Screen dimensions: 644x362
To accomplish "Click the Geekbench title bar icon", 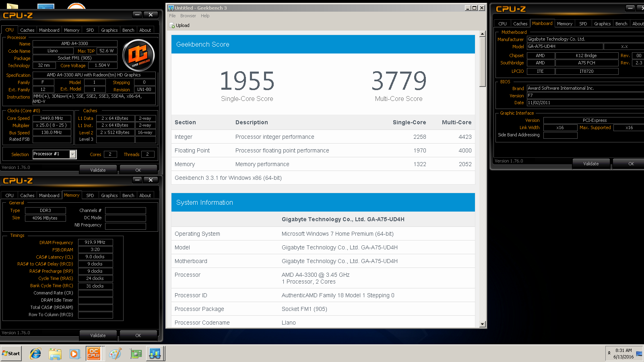I will click(x=171, y=8).
